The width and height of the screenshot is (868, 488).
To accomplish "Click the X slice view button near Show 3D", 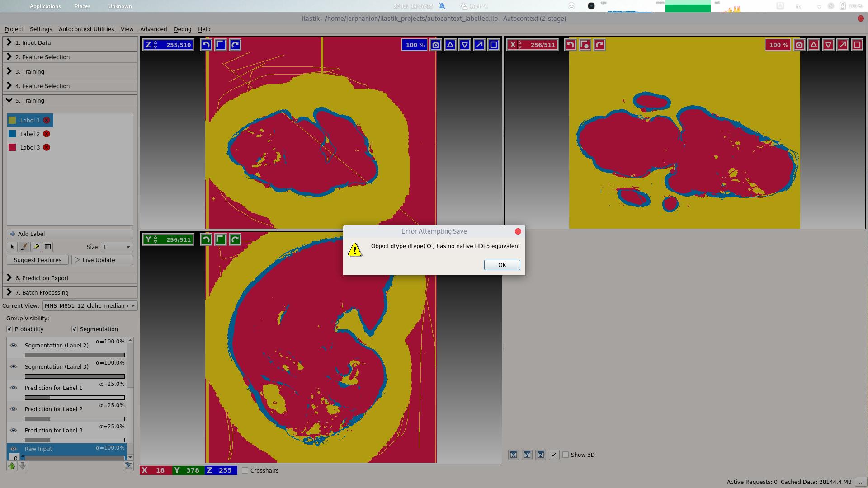I will (514, 455).
